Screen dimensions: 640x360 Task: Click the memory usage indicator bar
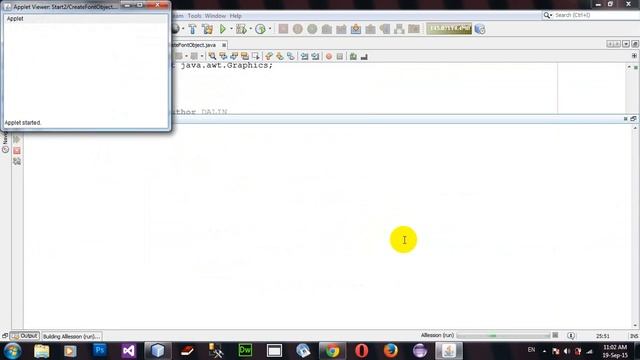(x=449, y=29)
